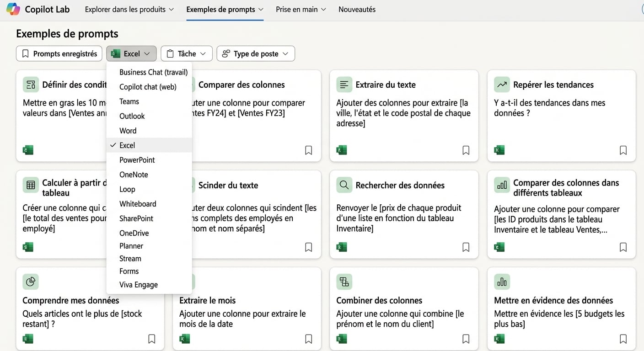Click the pie chart icon on 'Comprendre mes données'
The image size is (644, 351).
[31, 282]
